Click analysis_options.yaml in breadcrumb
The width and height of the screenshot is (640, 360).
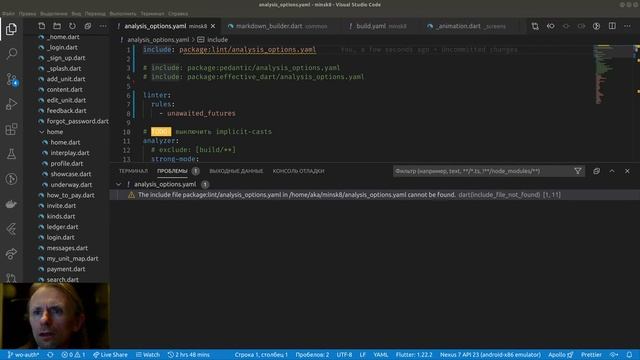(x=158, y=40)
